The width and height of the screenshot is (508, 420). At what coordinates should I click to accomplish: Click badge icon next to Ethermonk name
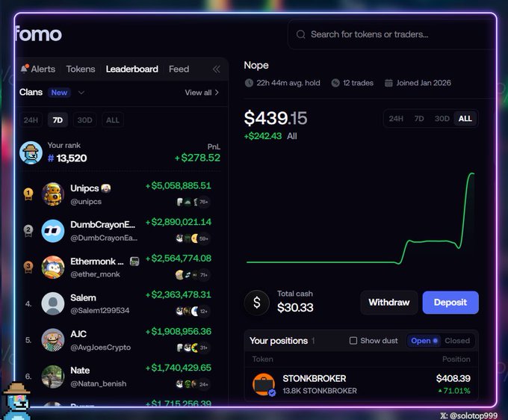(x=134, y=262)
